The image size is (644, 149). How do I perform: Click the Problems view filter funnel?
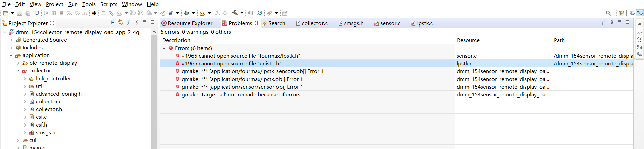(x=603, y=22)
